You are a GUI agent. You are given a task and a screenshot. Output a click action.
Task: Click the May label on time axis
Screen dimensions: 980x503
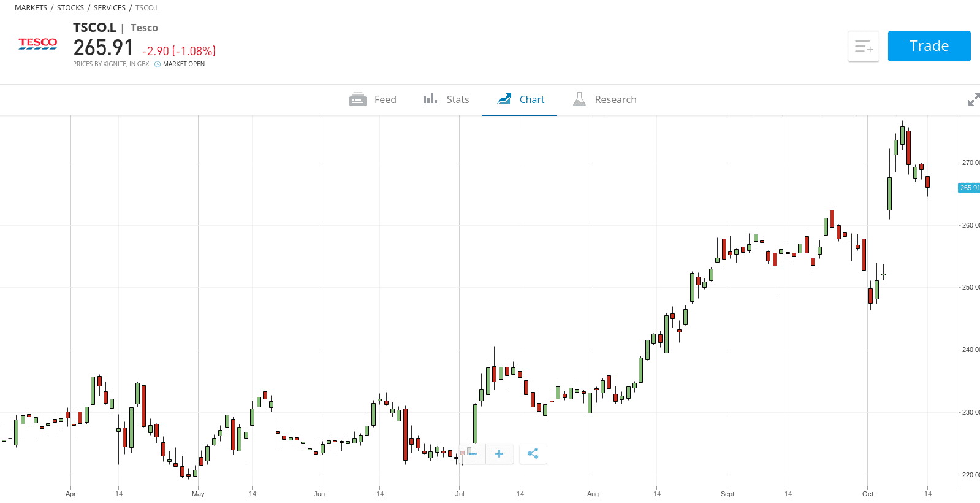pyautogui.click(x=198, y=494)
